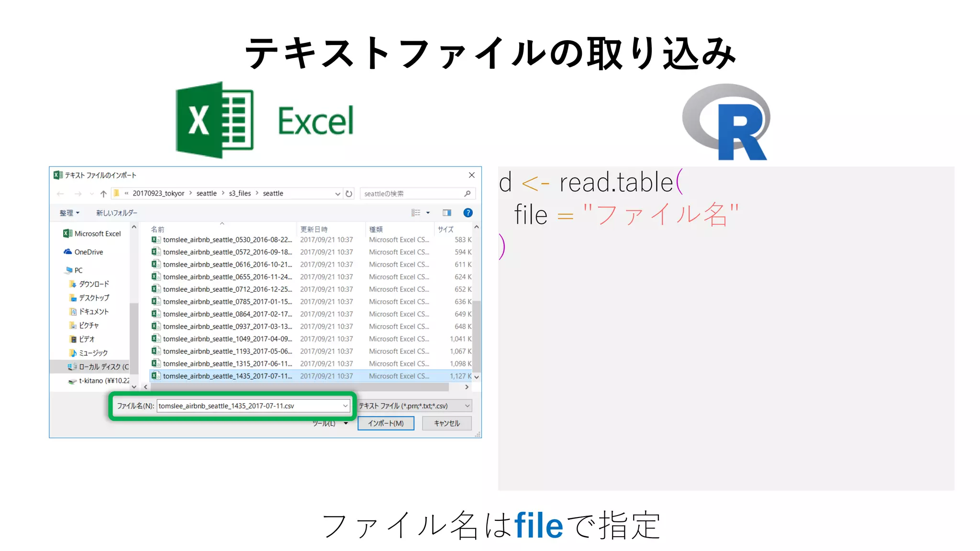Select file tomslee_airbnb_seattle_0937_2017-03-13
980x551 pixels.
tap(311, 327)
